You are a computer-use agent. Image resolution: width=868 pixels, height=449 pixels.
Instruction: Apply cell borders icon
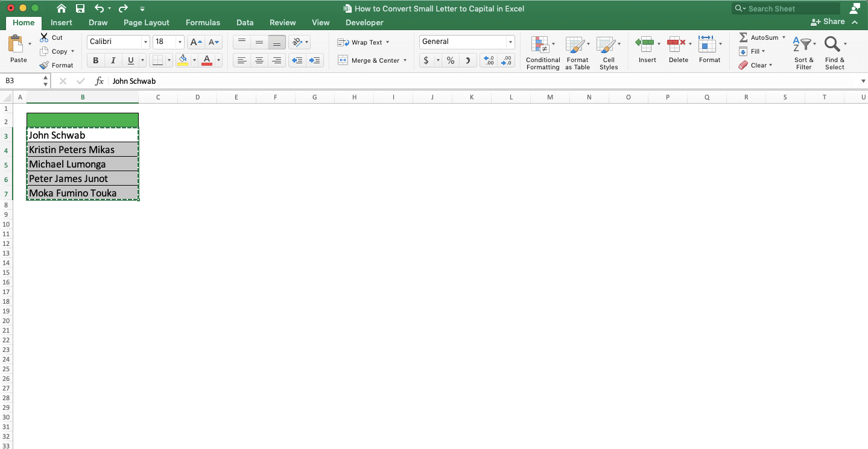(x=157, y=60)
